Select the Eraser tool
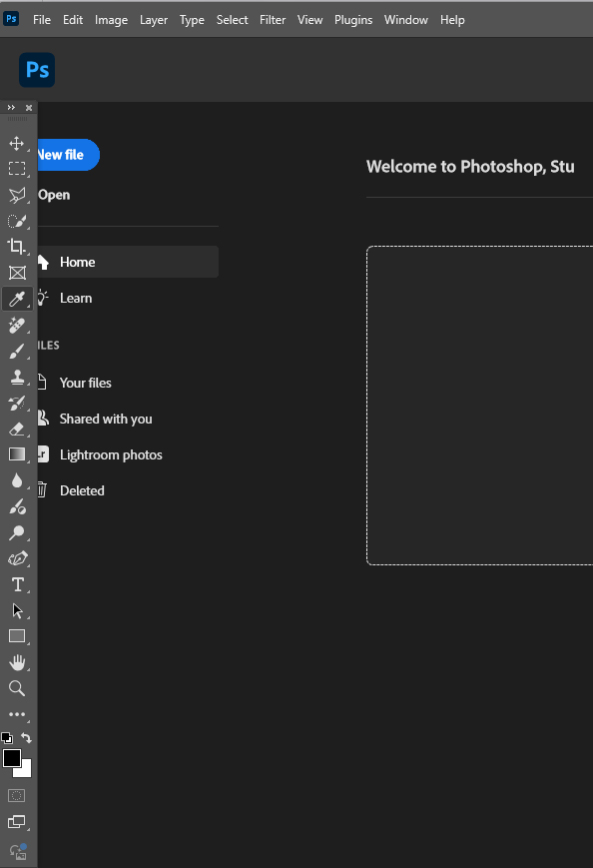Viewport: 593px width, 868px height. 16,429
